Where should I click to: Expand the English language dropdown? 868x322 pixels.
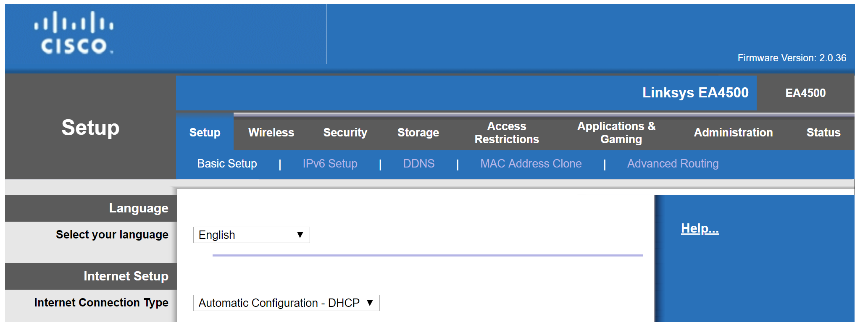pos(251,235)
